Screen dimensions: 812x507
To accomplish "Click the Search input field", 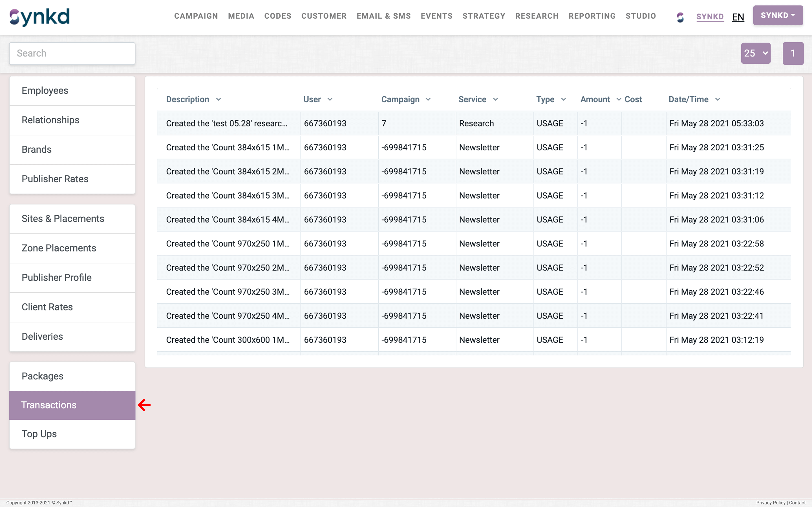I will pos(72,53).
